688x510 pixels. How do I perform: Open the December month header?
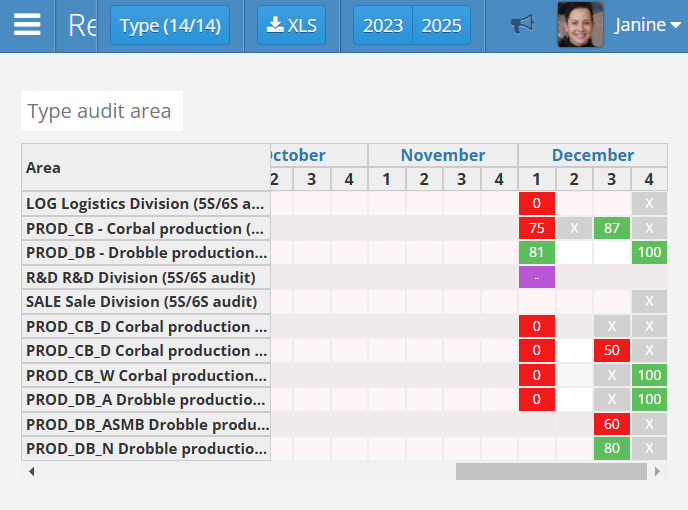click(x=592, y=155)
